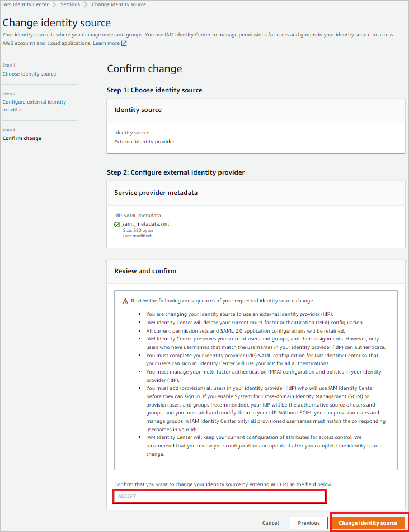Navigate to the IAM Identity Center breadcrumb

(x=25, y=4)
